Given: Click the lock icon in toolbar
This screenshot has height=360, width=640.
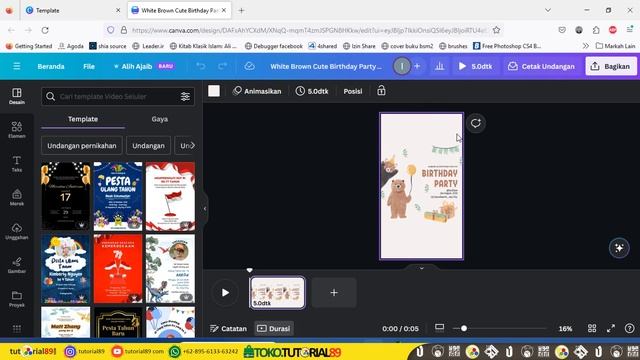Looking at the screenshot, I should [381, 91].
